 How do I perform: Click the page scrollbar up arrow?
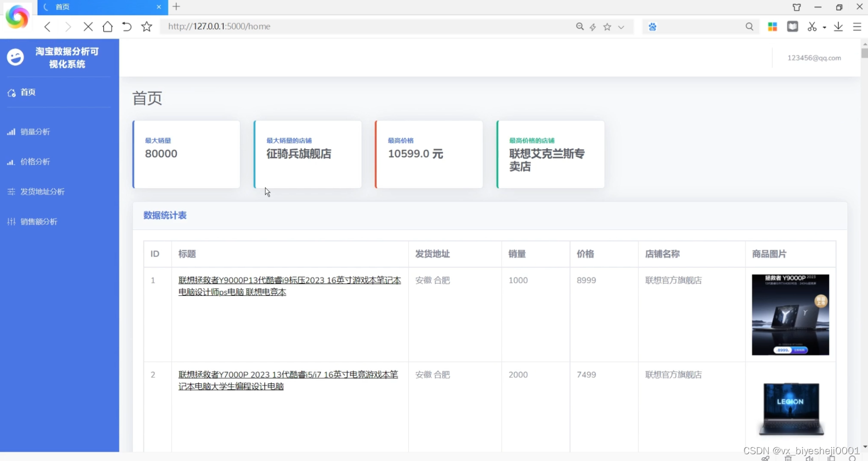click(864, 44)
